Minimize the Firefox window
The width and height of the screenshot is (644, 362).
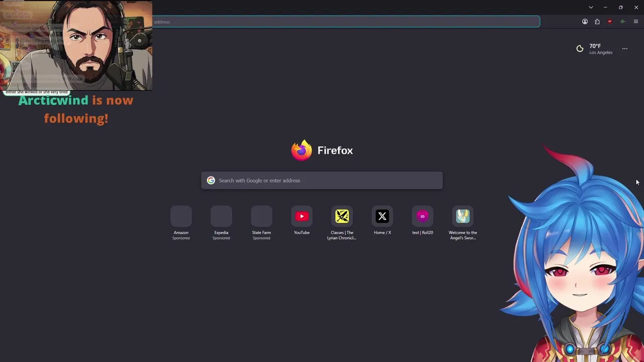pos(605,7)
